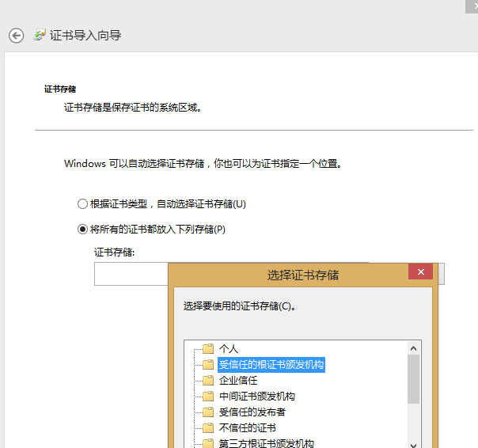The image size is (478, 448).
Task: Click the back arrow in the wizard header
Action: click(x=16, y=36)
